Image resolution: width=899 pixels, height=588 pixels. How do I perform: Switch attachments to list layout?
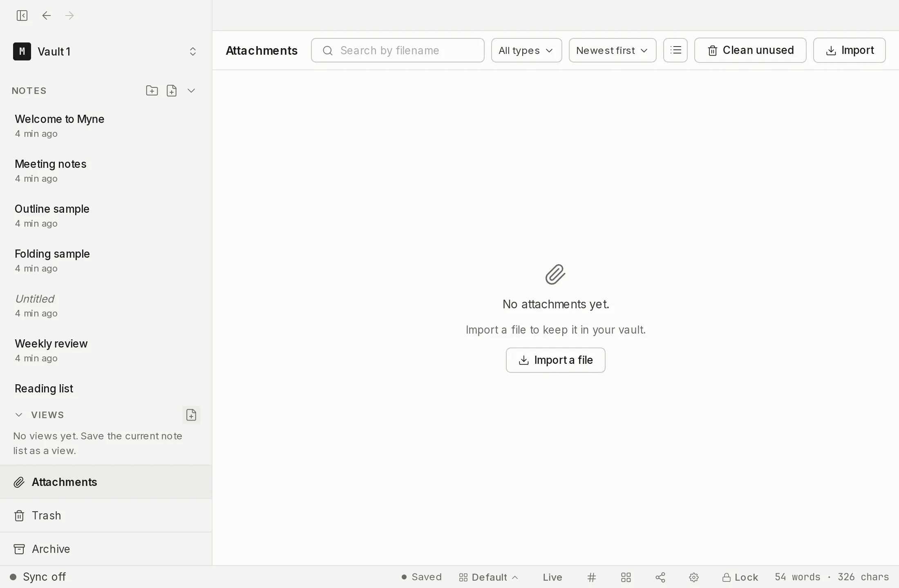[x=675, y=50]
